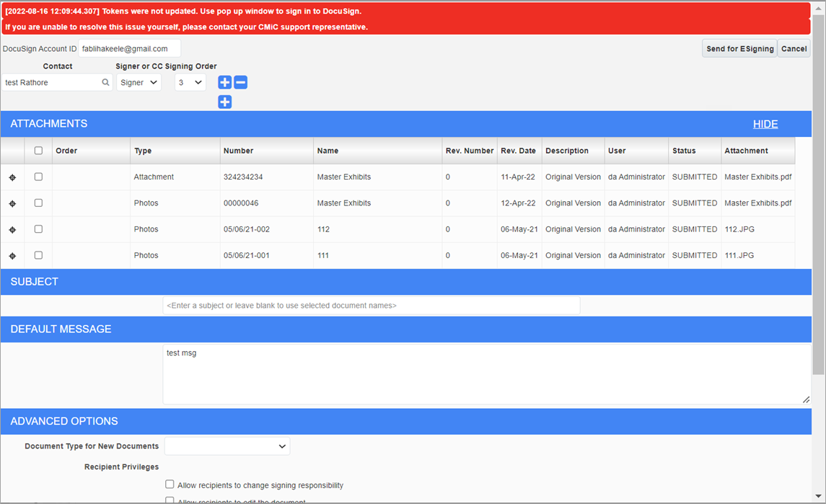The image size is (826, 504).
Task: Click the DEFAULT MESSAGE section header
Action: (405, 330)
